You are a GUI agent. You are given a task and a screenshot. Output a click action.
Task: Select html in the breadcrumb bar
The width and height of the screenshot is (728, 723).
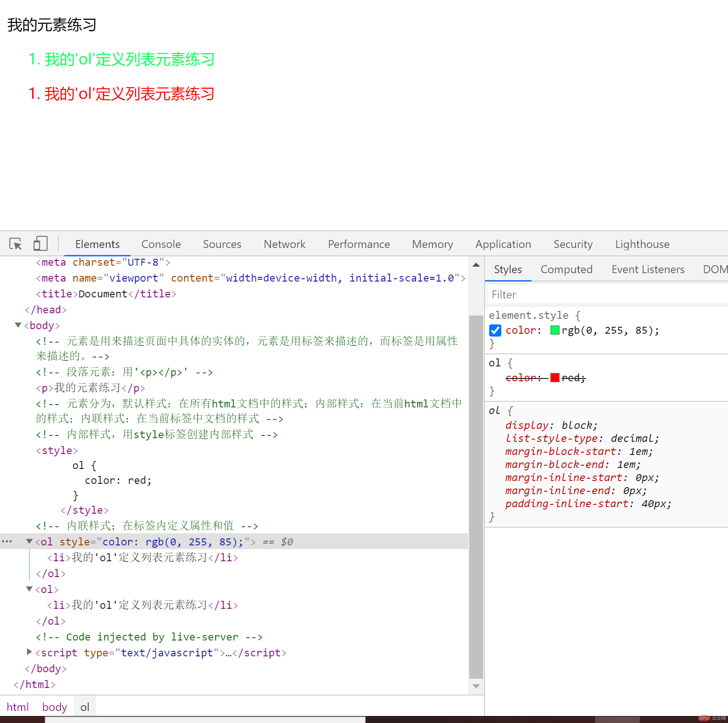[18, 707]
